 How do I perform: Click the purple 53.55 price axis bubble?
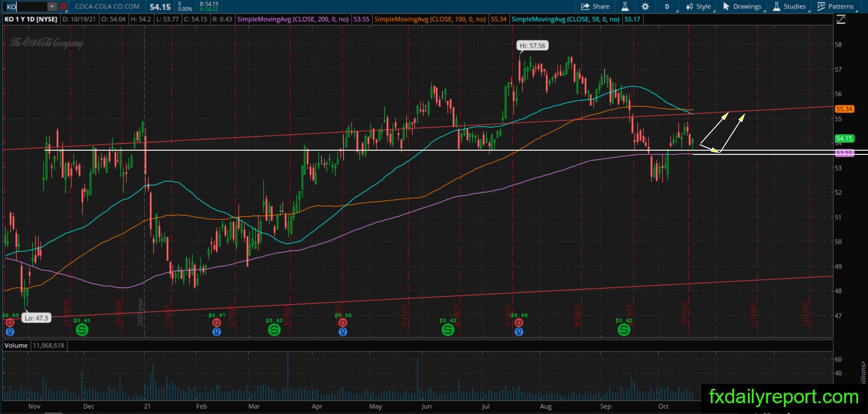pyautogui.click(x=844, y=153)
